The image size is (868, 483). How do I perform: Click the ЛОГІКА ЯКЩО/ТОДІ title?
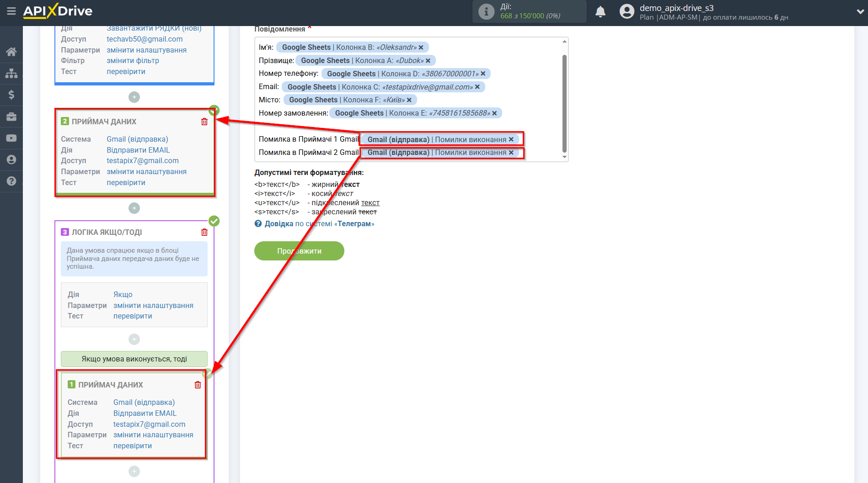107,232
